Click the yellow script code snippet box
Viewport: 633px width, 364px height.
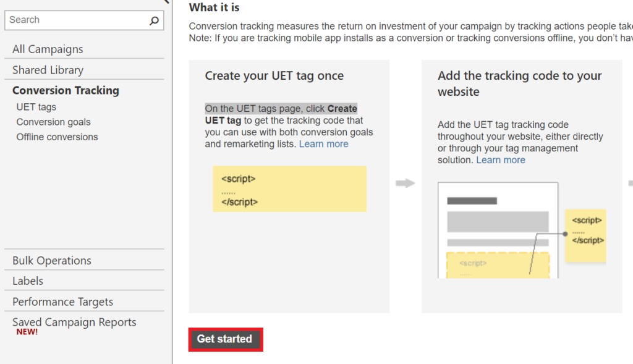pyautogui.click(x=289, y=189)
